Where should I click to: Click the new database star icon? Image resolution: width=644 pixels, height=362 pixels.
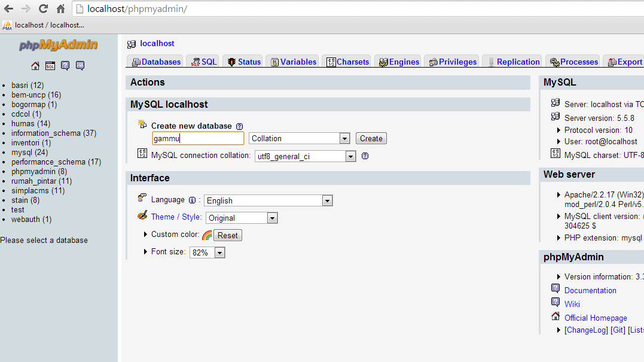[x=142, y=124]
